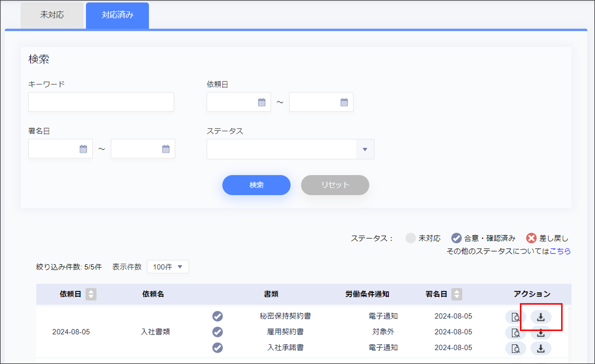Click the 労働条件通知 column header
The width and height of the screenshot is (595, 364).
tap(367, 294)
